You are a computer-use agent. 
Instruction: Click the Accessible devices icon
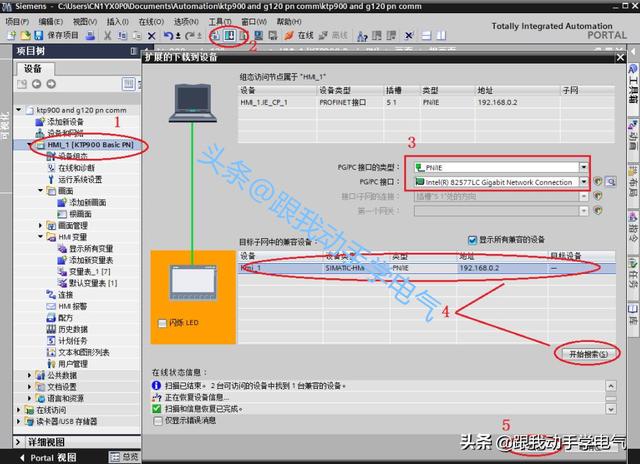pyautogui.click(x=361, y=36)
